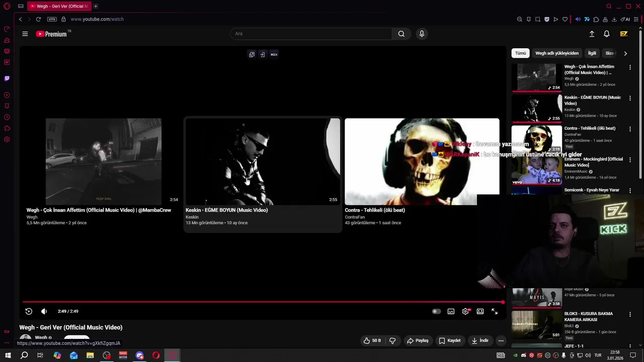Toggle tab audio speaker icon in toolbar
Screen dimensions: 644x362
pos(578,19)
